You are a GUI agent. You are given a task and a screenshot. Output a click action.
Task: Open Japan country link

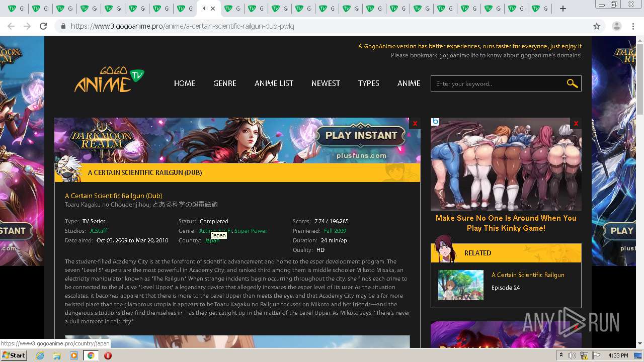pyautogui.click(x=212, y=240)
